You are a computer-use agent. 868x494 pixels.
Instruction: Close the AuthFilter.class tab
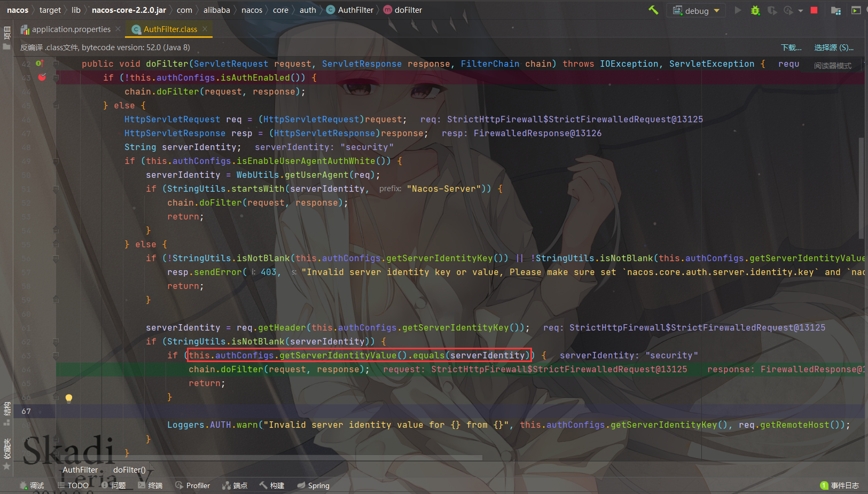pos(205,29)
